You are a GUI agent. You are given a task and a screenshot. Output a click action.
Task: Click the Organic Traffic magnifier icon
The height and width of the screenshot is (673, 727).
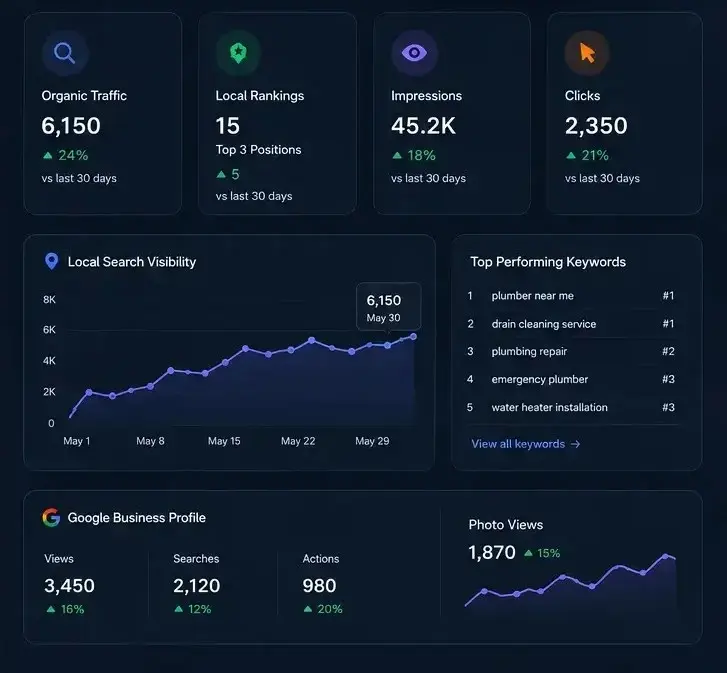tap(64, 53)
